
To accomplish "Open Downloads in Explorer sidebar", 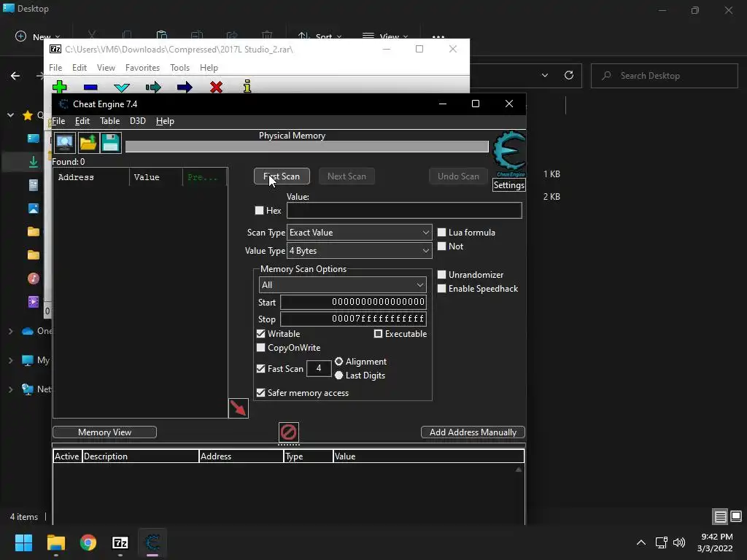I will pyautogui.click(x=34, y=162).
